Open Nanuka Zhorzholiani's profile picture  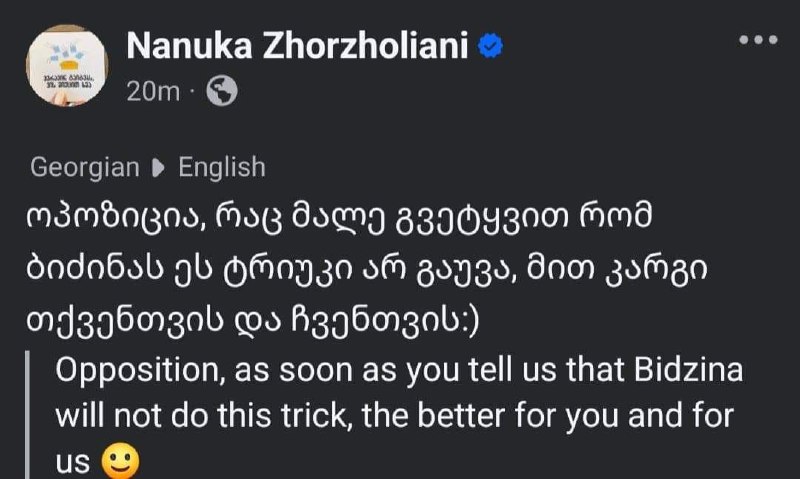[67, 65]
